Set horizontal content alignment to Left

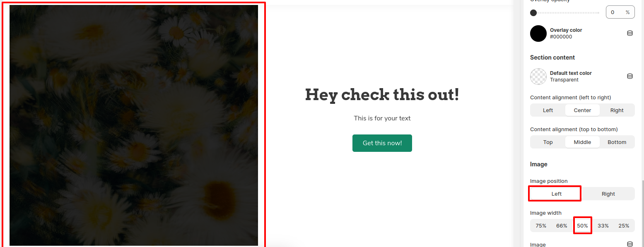pos(548,110)
